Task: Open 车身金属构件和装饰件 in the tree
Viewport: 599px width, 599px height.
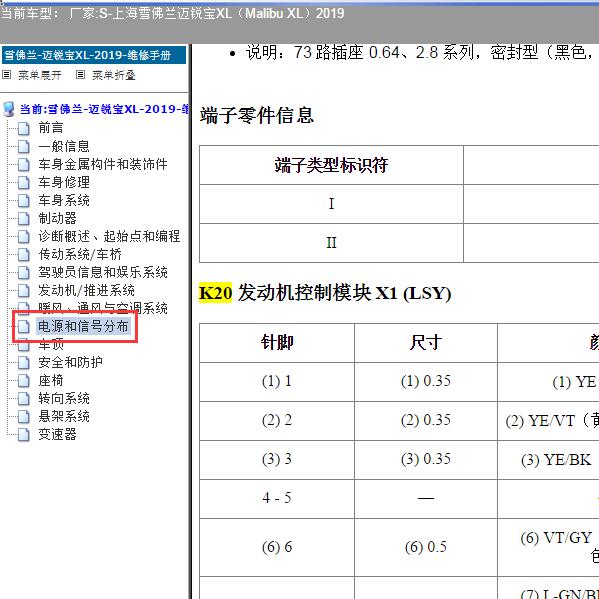Action: [x=103, y=164]
